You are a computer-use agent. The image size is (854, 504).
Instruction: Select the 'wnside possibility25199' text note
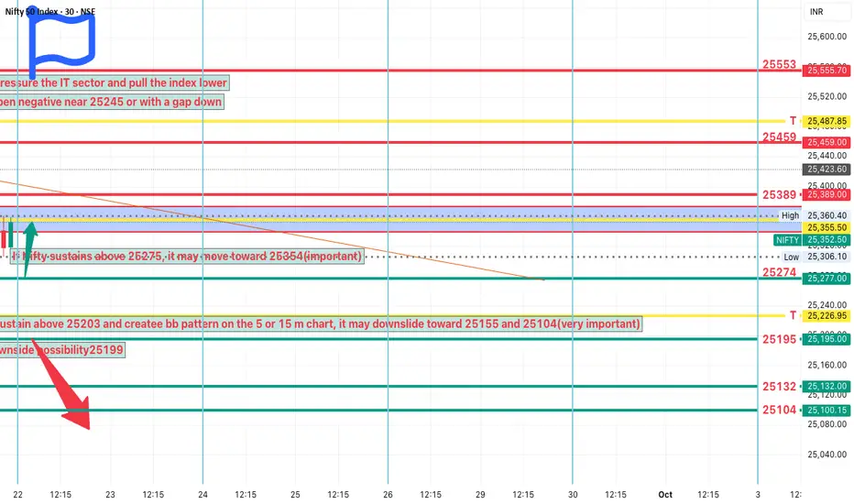pos(62,350)
